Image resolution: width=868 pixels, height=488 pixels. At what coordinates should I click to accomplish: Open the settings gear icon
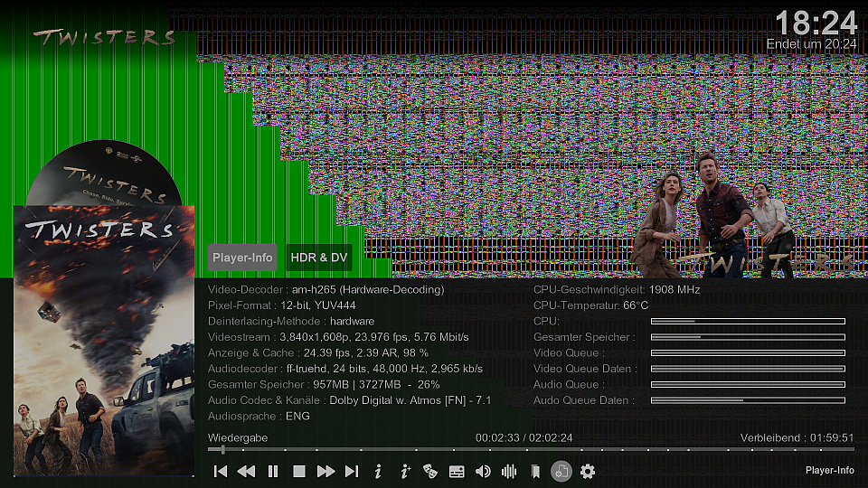[x=588, y=472]
